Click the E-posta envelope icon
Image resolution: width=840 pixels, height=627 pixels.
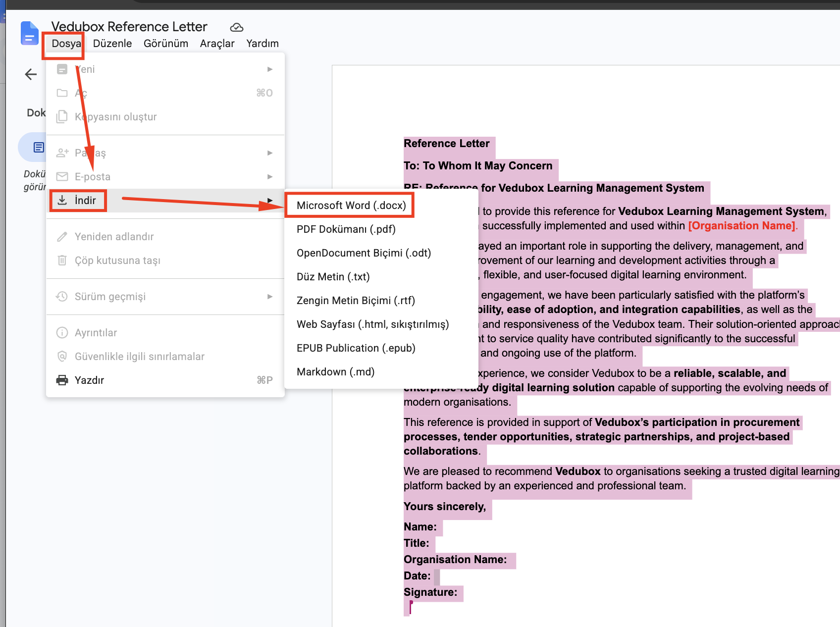point(62,177)
